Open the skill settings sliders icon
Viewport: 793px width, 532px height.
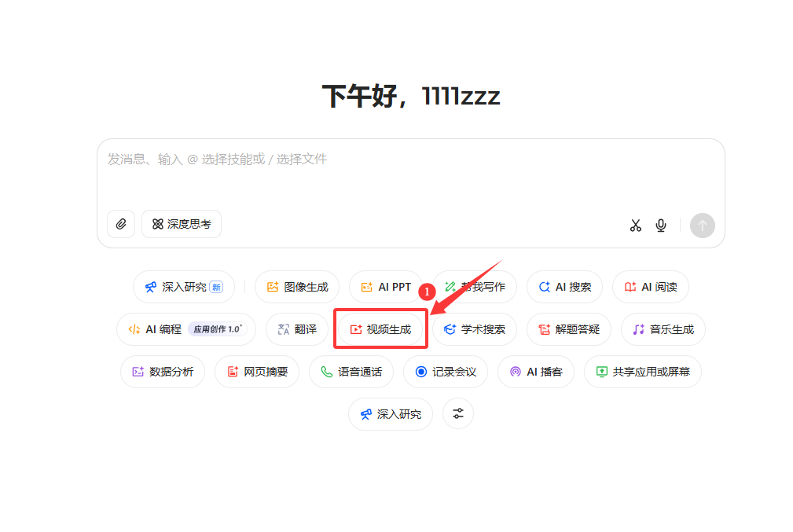click(458, 414)
